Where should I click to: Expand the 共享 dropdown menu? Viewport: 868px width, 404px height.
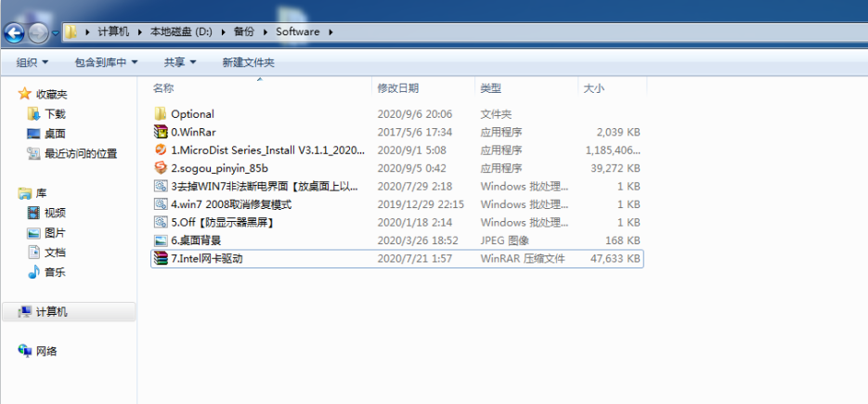point(180,62)
